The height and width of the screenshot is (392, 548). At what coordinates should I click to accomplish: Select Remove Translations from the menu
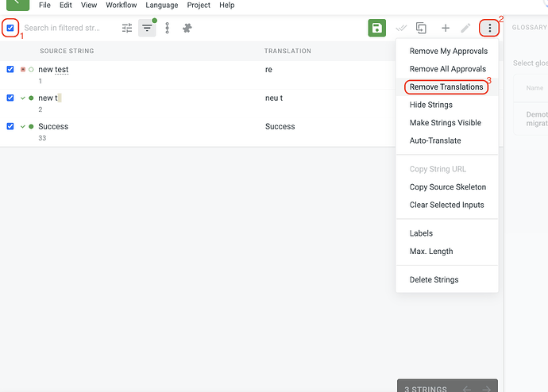446,87
